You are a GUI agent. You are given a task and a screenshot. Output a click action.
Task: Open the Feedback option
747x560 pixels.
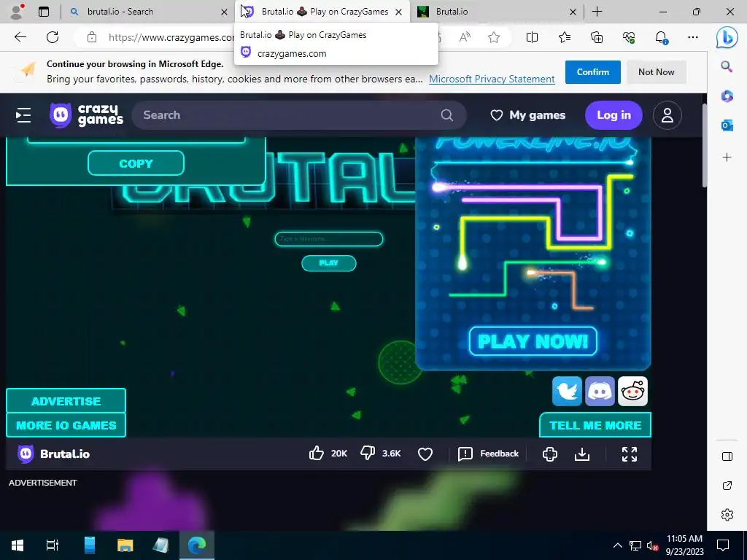[x=488, y=454]
